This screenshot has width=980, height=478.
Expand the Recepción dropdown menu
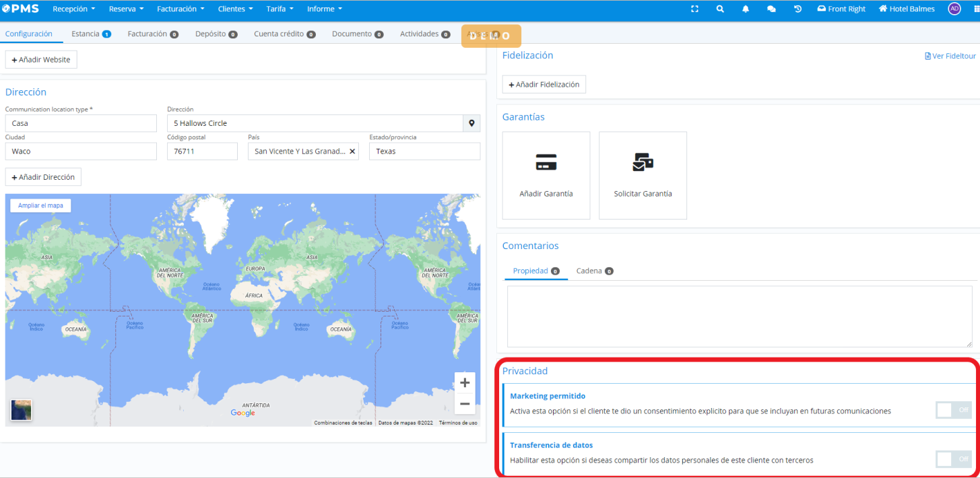[73, 9]
